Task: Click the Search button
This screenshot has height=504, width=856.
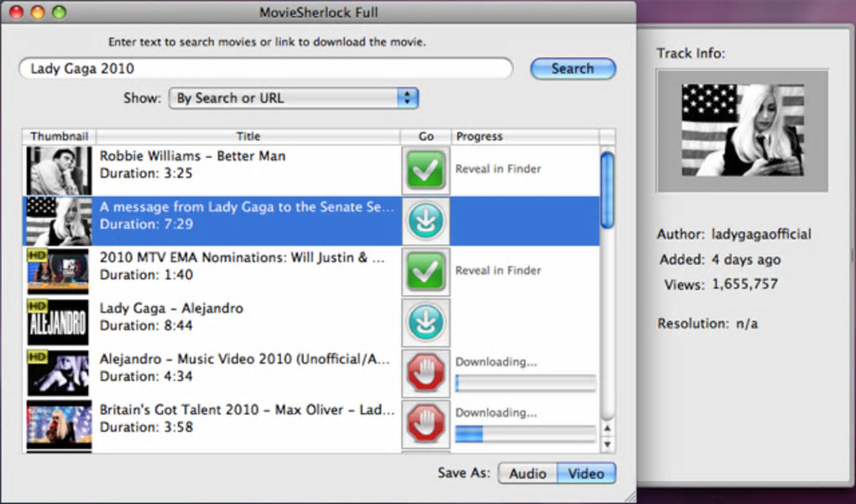Action: 572,69
